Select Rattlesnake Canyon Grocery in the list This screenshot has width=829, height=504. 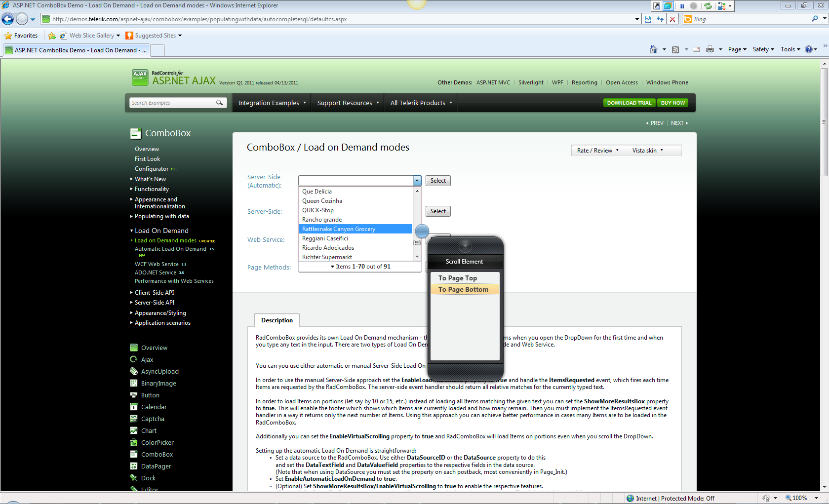click(355, 229)
